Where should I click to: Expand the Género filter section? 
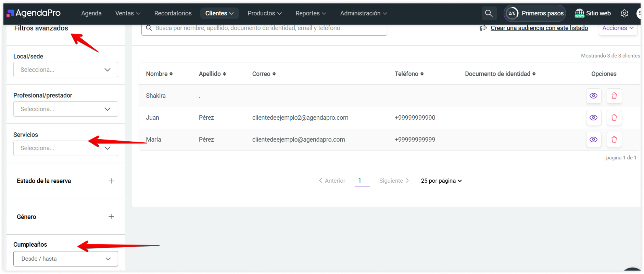coord(111,217)
